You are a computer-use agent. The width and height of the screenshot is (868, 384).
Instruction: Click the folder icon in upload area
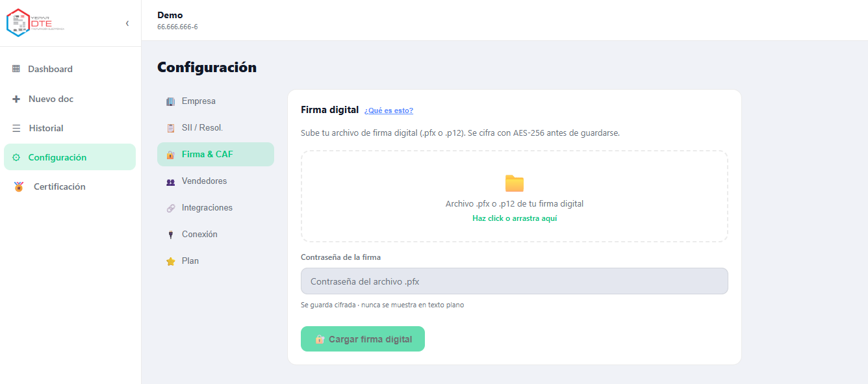tap(515, 183)
